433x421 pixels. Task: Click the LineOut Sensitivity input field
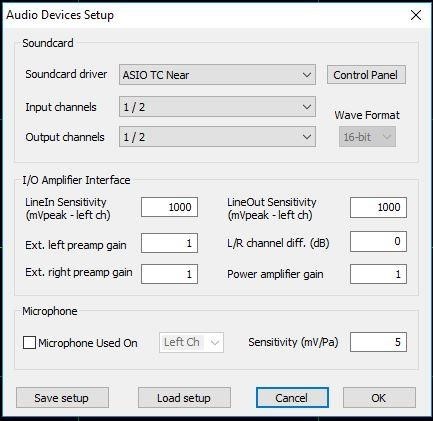click(x=378, y=207)
